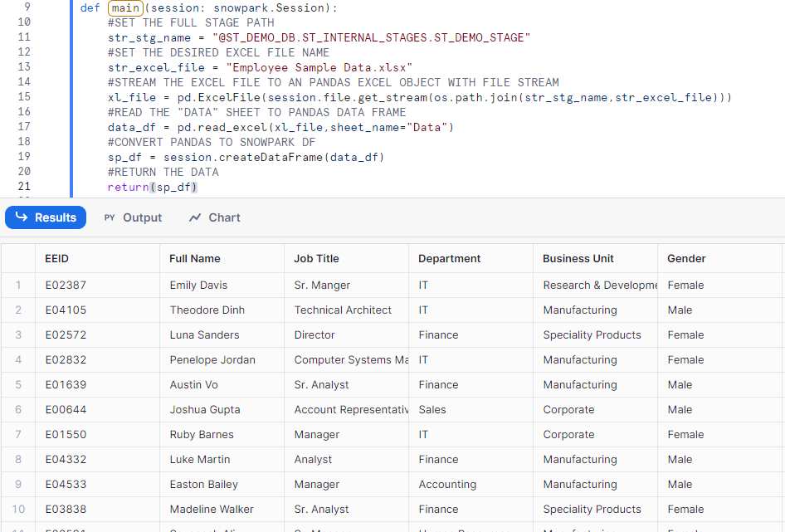Select row number 5 in the results grid
Viewport: 785px width, 532px height.
[x=18, y=384]
